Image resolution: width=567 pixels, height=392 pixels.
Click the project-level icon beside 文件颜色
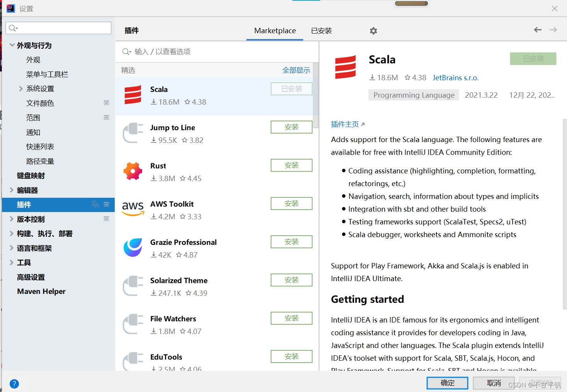pos(106,103)
